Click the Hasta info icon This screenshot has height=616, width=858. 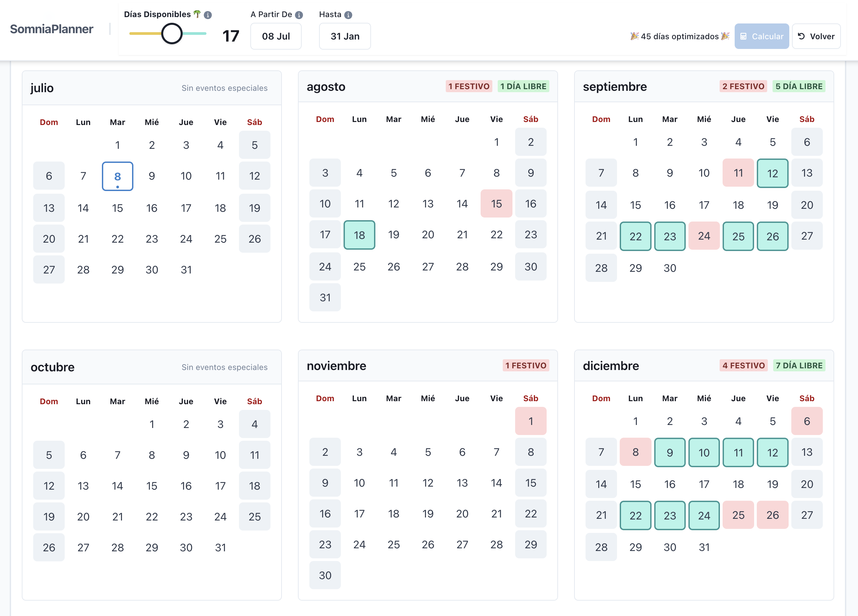[348, 14]
